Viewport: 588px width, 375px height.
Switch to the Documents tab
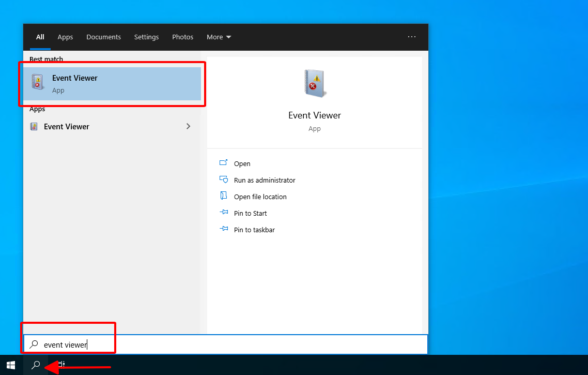click(103, 37)
